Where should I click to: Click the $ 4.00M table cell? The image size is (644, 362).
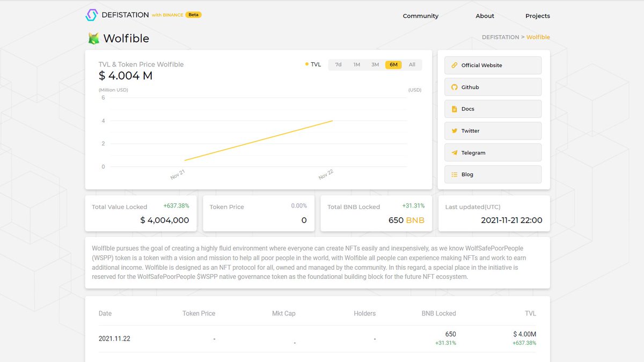(x=524, y=334)
